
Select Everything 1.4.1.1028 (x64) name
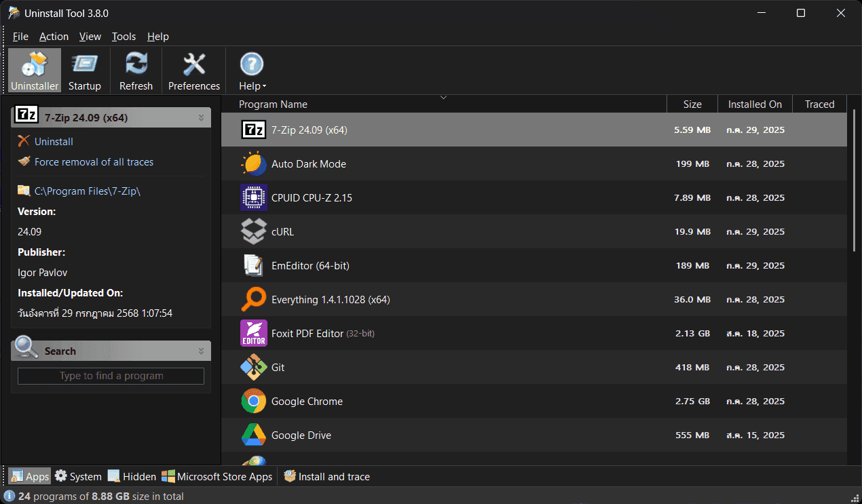(x=331, y=299)
